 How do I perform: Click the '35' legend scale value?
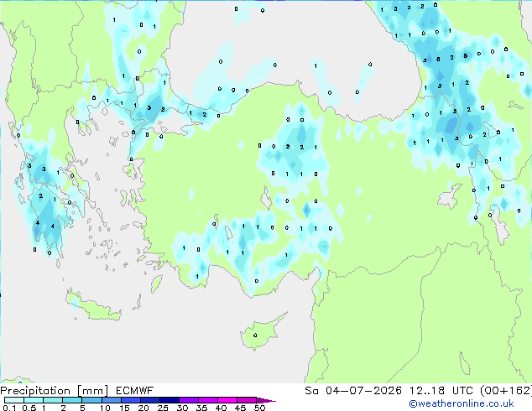(x=201, y=408)
